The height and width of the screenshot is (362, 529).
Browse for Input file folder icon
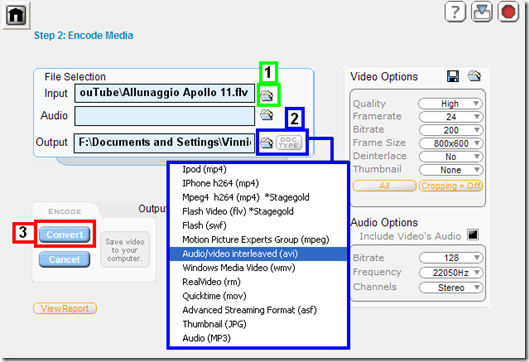[x=267, y=95]
